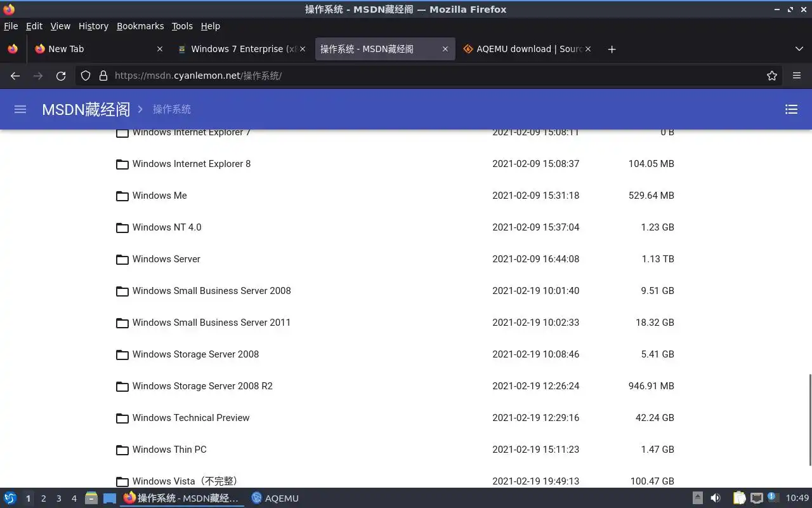Open Windows Storage Server 2008 R2 folder
This screenshot has width=812, height=508.
[202, 386]
